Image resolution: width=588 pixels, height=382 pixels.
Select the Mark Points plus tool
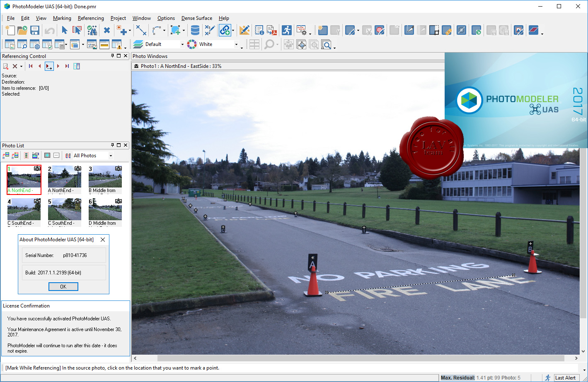(121, 30)
